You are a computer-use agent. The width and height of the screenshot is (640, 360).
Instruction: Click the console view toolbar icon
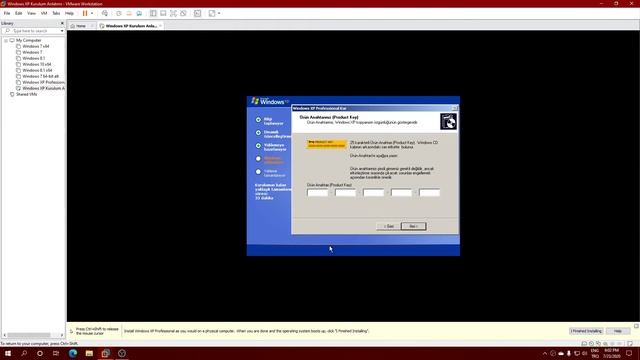pyautogui.click(x=198, y=13)
